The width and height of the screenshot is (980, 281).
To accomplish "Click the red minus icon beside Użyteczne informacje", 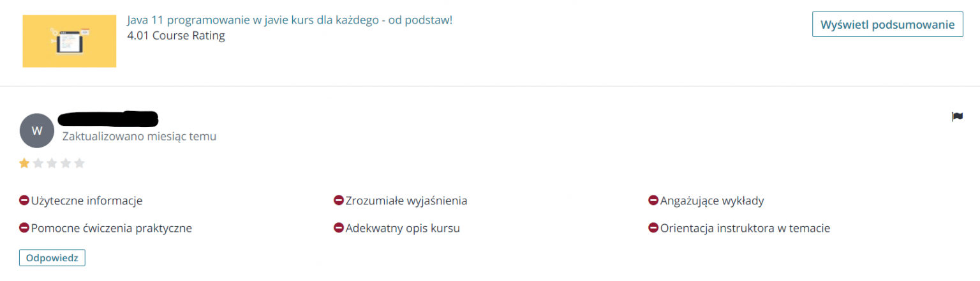I will (x=24, y=201).
